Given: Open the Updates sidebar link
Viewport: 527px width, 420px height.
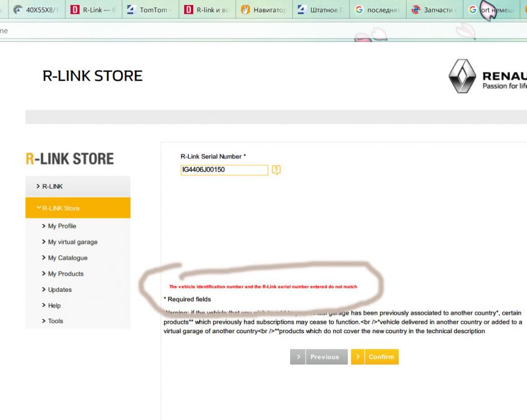Looking at the screenshot, I should (60, 290).
